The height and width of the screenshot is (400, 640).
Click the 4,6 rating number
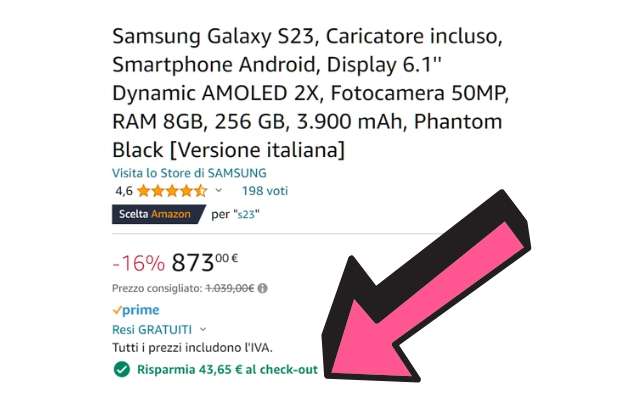coord(123,189)
